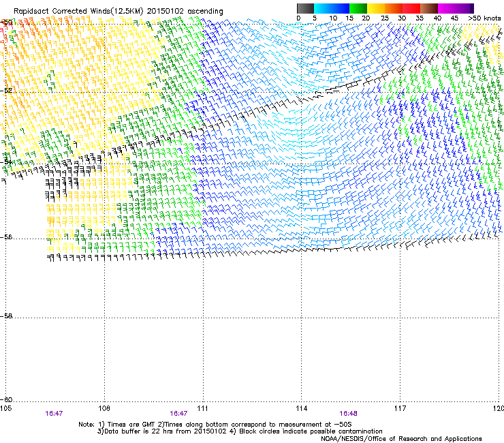
Task: Click the chart title "Rapidscat Corrected Winds(12.5KM)"
Action: [x=78, y=12]
